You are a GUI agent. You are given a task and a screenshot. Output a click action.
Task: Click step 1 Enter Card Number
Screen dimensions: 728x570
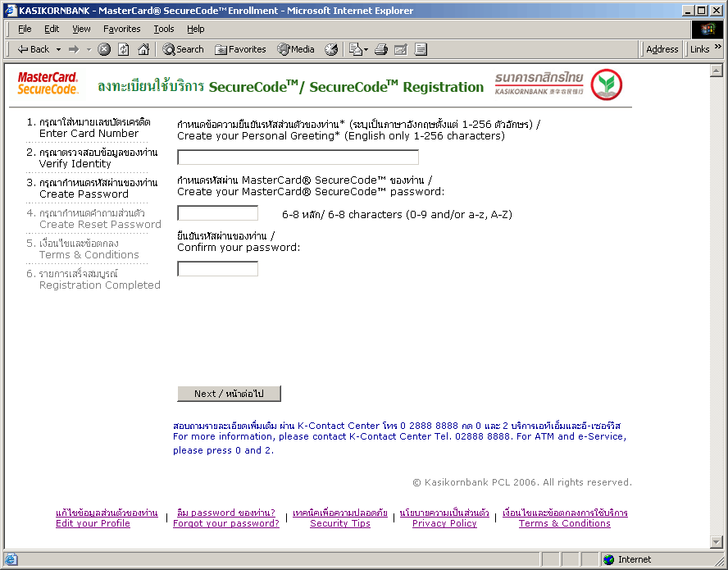click(x=89, y=128)
